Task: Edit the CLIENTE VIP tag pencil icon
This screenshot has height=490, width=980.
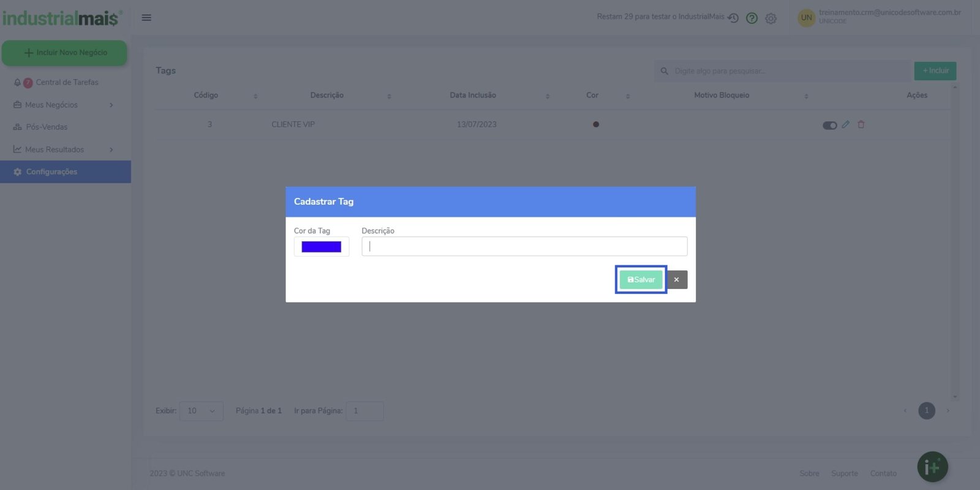Action: point(845,124)
